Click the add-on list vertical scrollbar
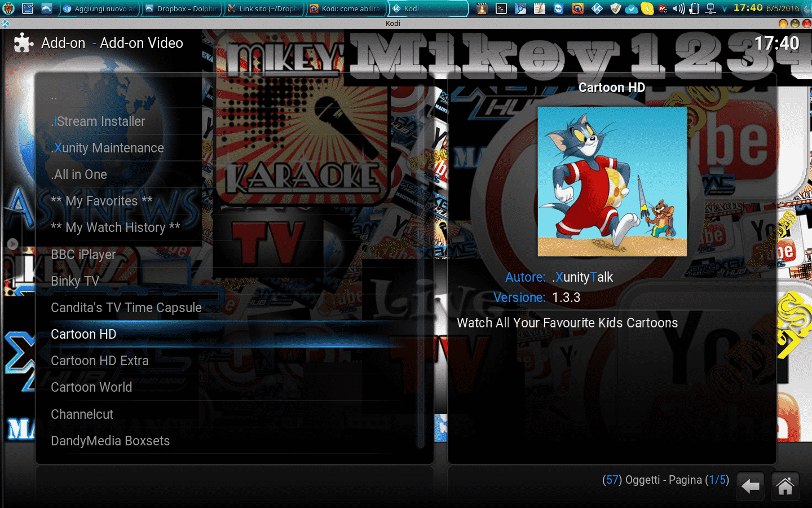Image resolution: width=812 pixels, height=508 pixels. click(421, 265)
